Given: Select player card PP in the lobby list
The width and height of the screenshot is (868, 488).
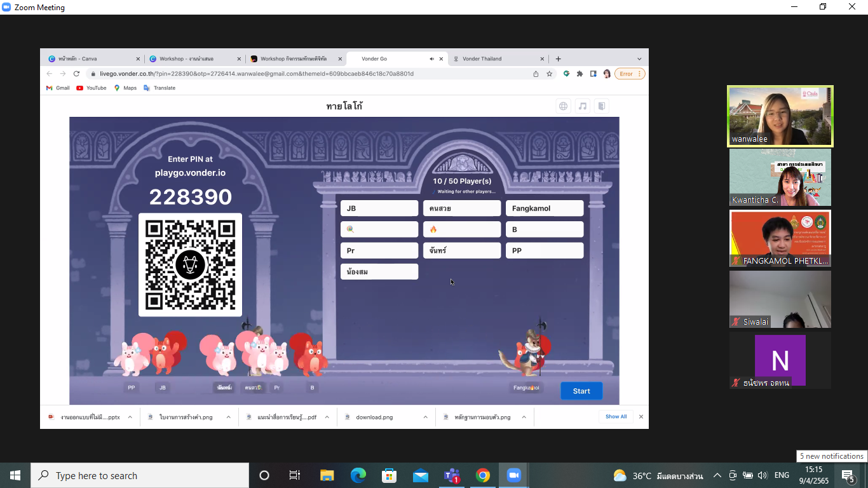Looking at the screenshot, I should 545,250.
